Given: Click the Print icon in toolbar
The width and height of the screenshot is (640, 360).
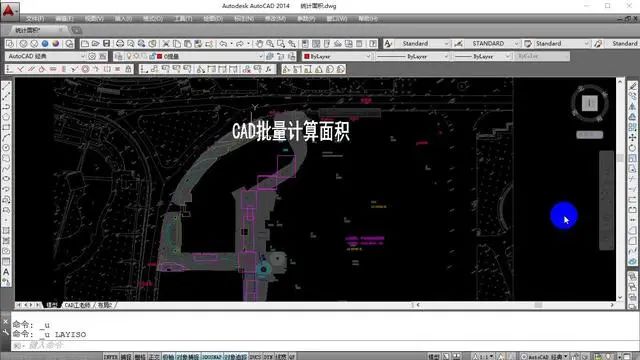Looking at the screenshot, I should (x=120, y=44).
